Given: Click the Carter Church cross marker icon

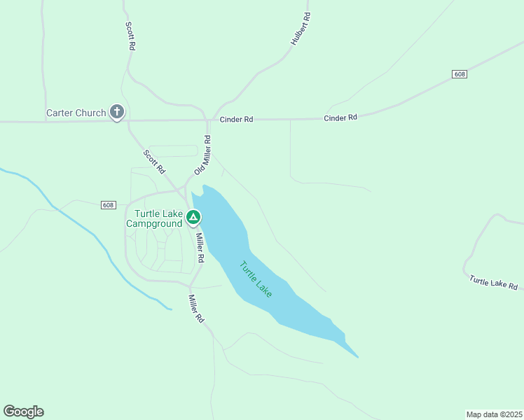Looking at the screenshot, I should tap(117, 112).
